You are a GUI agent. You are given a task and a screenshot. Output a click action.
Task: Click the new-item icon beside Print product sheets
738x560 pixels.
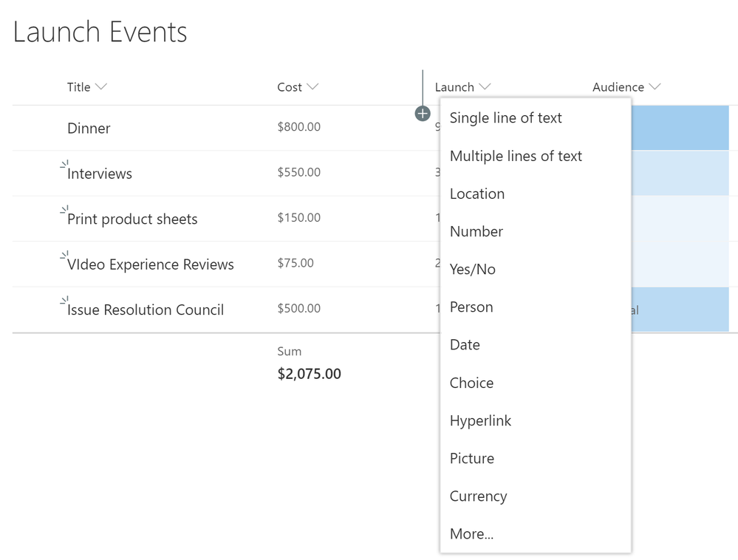(64, 210)
